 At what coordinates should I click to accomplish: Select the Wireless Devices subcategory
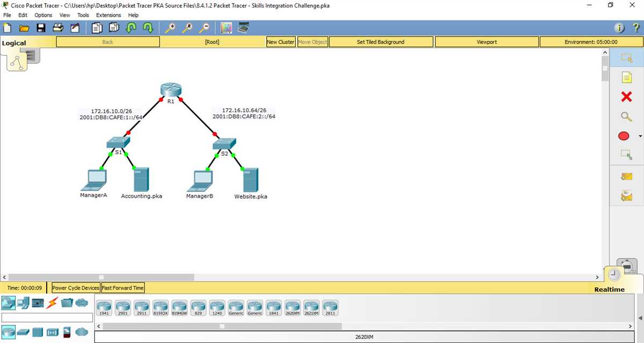click(52, 331)
